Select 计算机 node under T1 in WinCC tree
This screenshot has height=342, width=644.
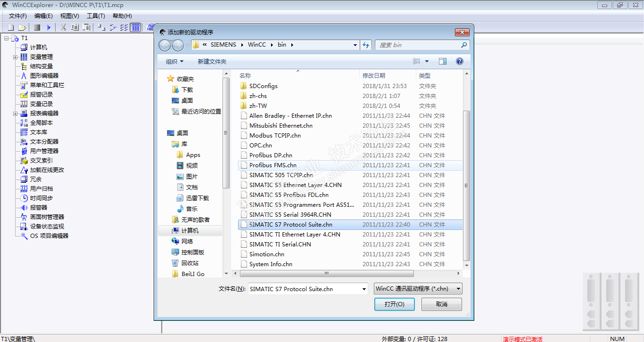(39, 47)
